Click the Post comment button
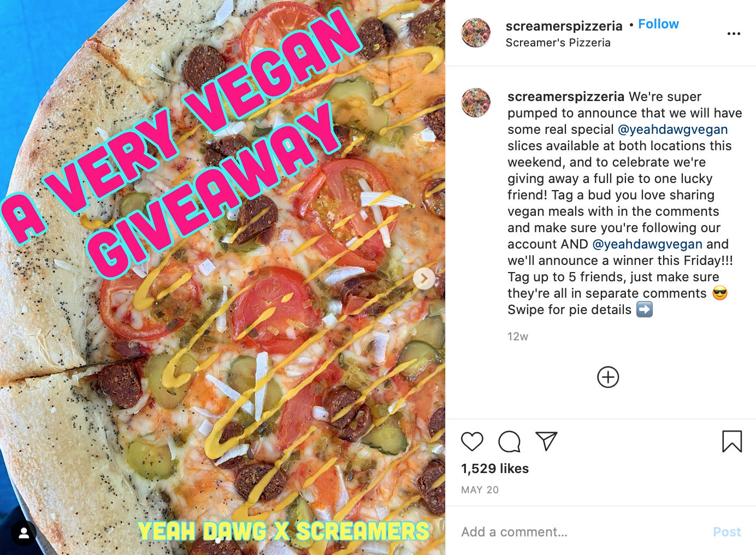 pyautogui.click(x=727, y=532)
